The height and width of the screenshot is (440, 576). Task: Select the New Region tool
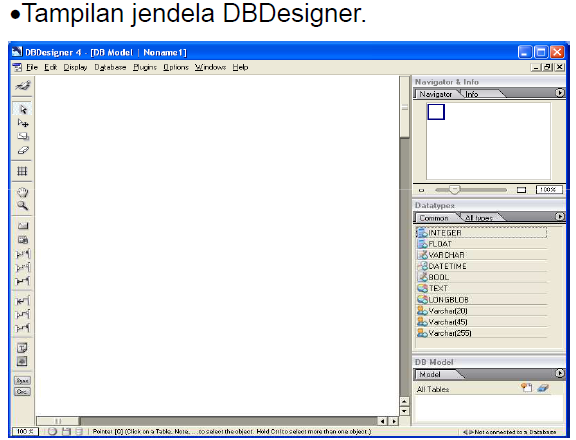point(23,226)
